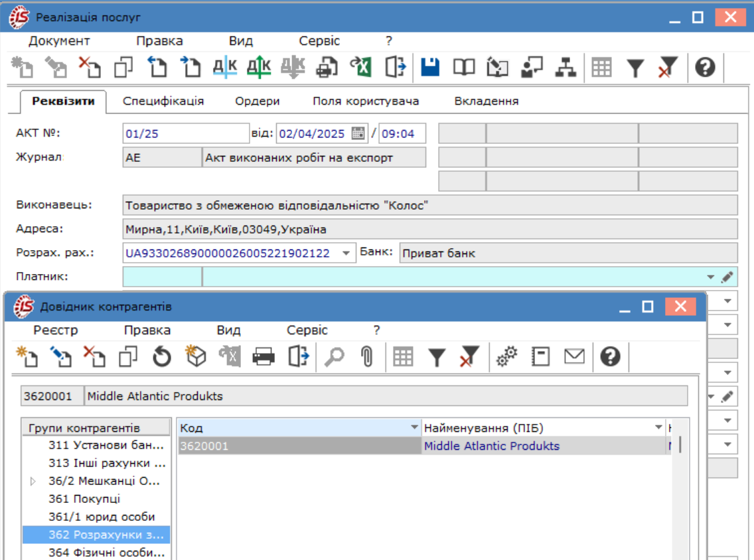Expand the Розрах. рах. account dropdown
Viewport: 754px width, 560px height.
[x=346, y=253]
